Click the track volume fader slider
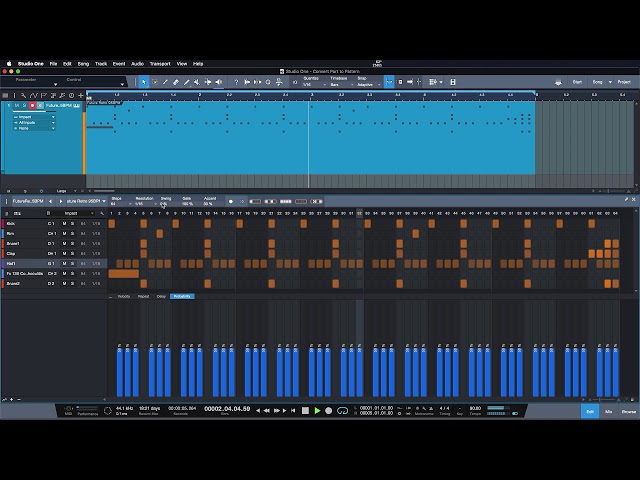The height and width of the screenshot is (480, 640). click(x=34, y=111)
